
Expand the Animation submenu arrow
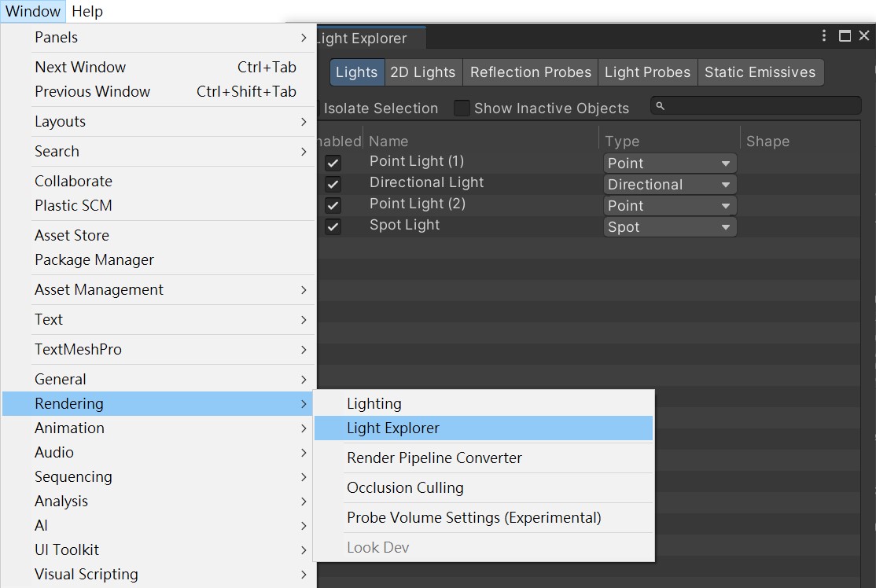(304, 428)
